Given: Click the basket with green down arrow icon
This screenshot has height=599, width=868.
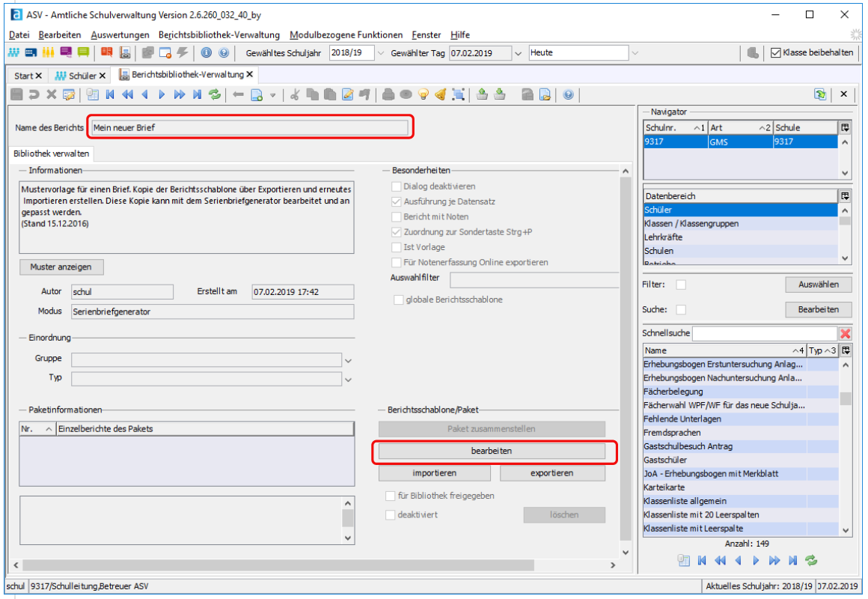Looking at the screenshot, I should click(x=500, y=95).
